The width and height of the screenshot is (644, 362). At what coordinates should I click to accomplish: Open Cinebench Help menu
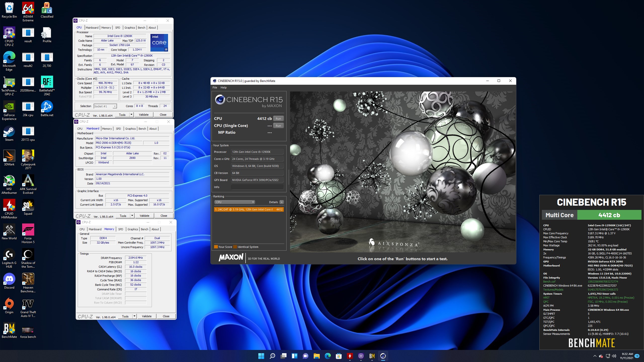(x=223, y=87)
